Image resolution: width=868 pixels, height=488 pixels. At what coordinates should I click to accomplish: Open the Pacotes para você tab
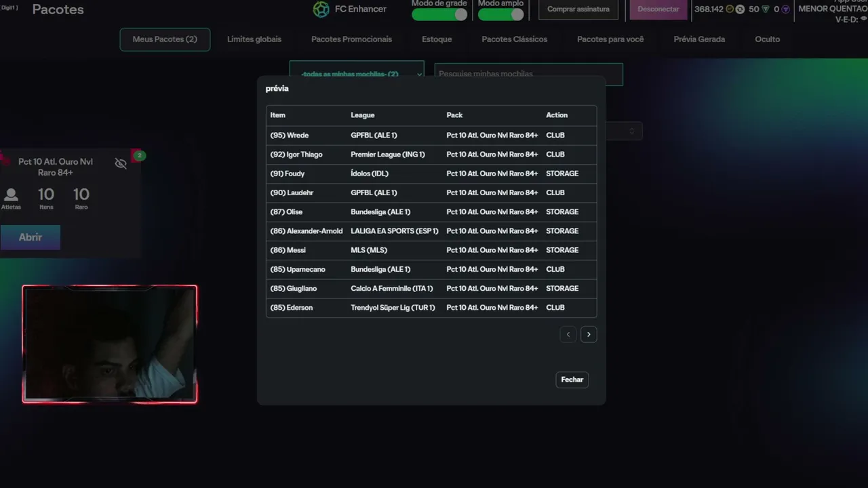point(610,39)
